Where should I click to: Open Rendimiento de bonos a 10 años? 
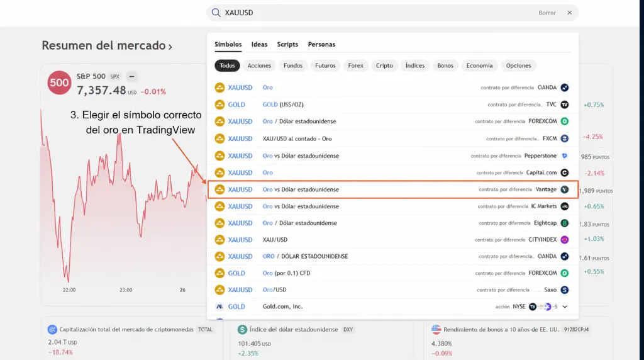501,330
